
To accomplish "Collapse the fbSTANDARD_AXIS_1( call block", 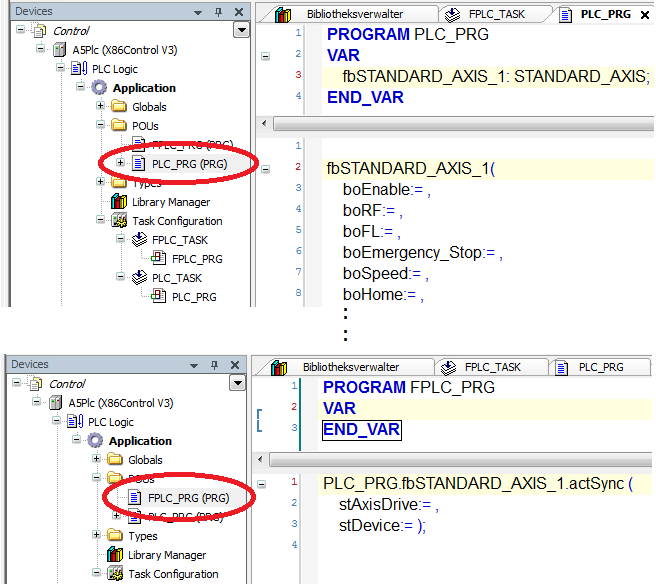I will click(x=266, y=168).
